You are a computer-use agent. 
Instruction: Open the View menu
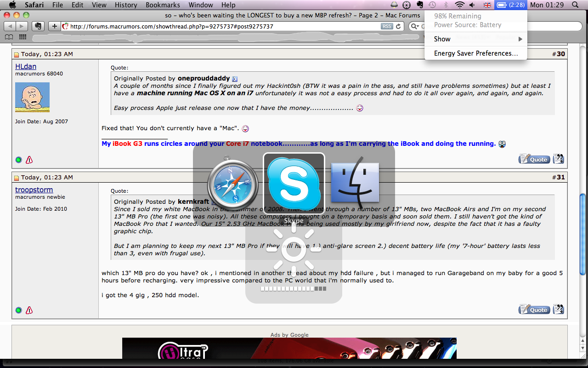coord(99,5)
